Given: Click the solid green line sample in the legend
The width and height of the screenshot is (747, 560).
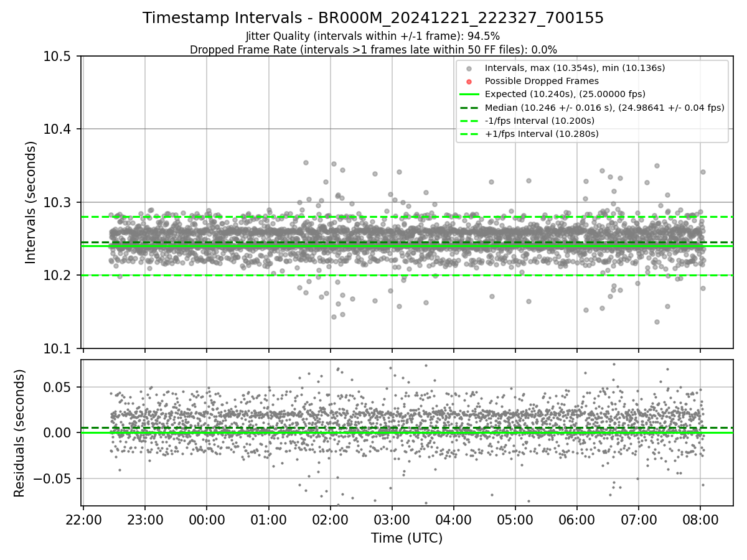Looking at the screenshot, I should 469,94.
